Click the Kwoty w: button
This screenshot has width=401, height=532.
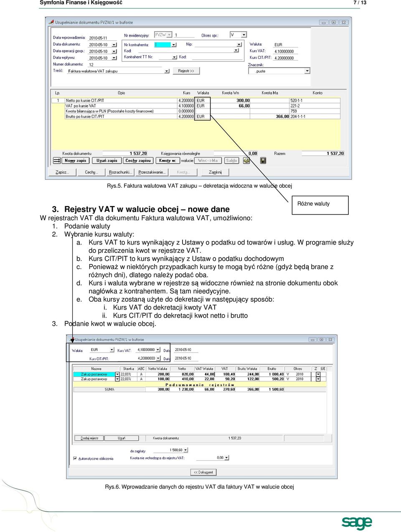click(168, 161)
